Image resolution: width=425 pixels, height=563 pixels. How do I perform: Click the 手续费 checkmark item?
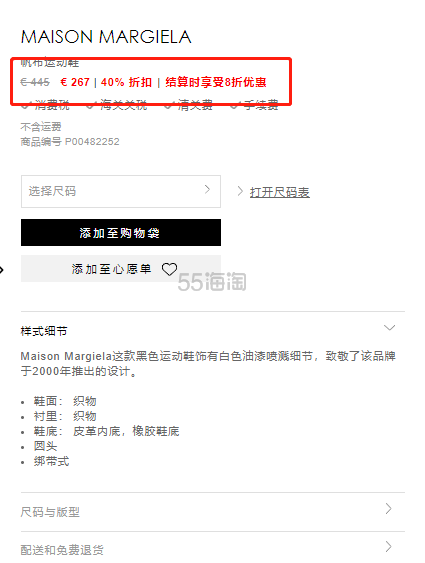(x=254, y=105)
